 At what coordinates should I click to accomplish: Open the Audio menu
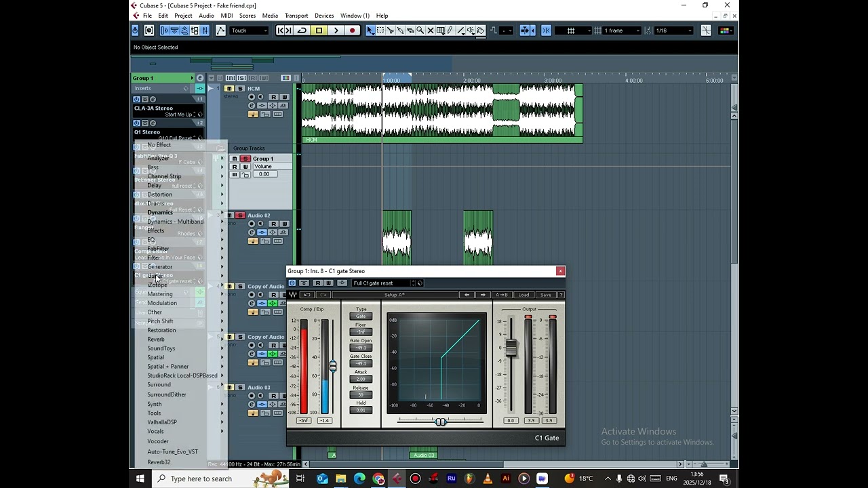[x=207, y=16]
